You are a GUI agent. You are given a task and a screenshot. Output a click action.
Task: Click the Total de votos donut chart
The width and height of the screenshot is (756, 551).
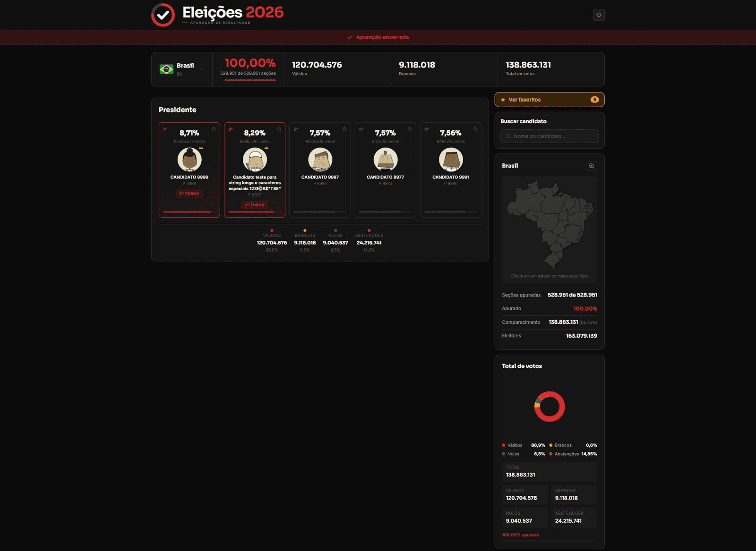(x=550, y=407)
